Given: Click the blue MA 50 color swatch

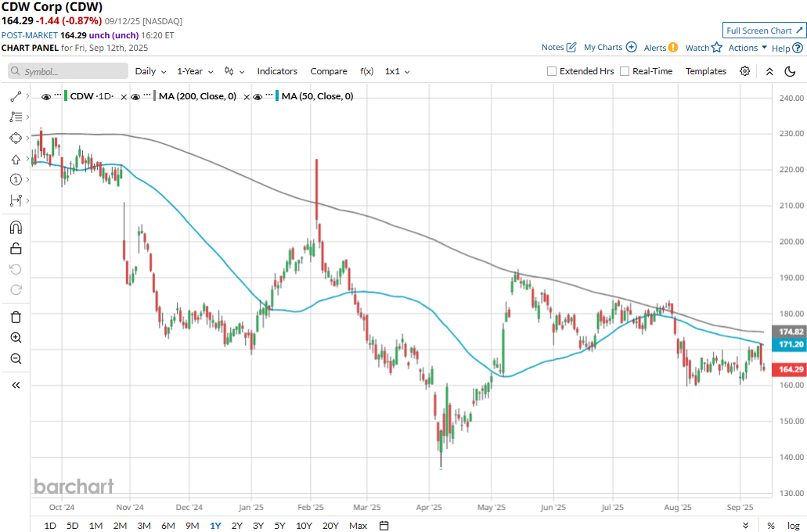Looking at the screenshot, I should tap(278, 95).
